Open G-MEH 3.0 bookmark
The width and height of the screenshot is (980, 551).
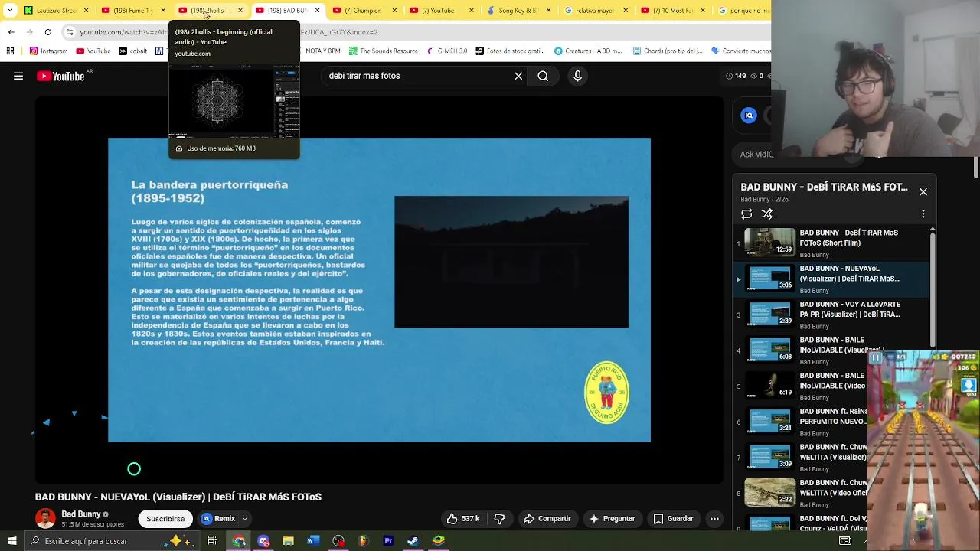[x=446, y=51]
